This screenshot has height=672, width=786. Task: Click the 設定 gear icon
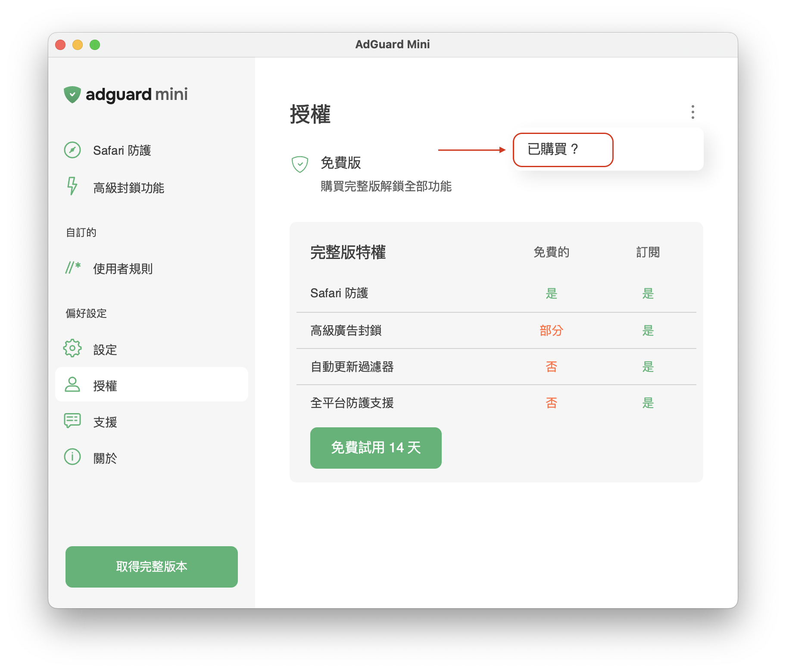[x=72, y=348]
